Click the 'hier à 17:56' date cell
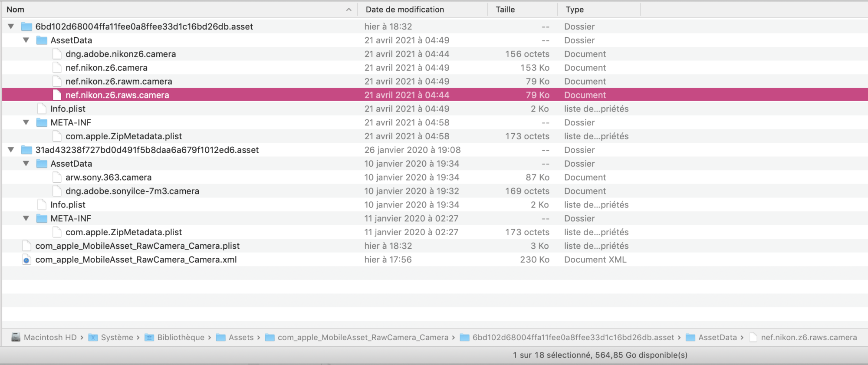Viewport: 868px width, 365px height. (388, 260)
